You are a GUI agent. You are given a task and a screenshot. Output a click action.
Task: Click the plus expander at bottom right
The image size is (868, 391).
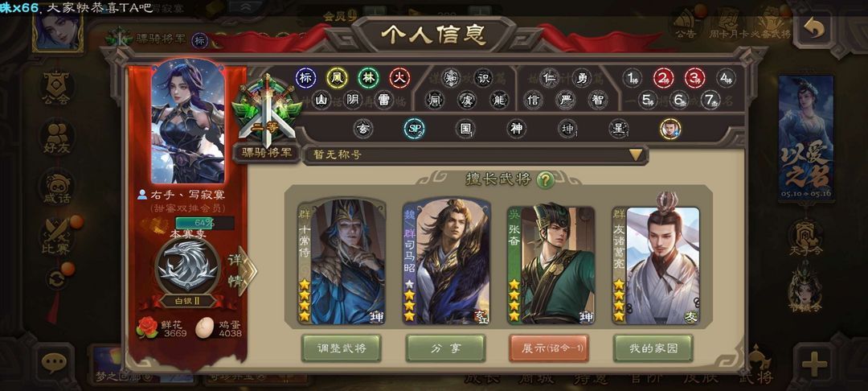coord(813,364)
